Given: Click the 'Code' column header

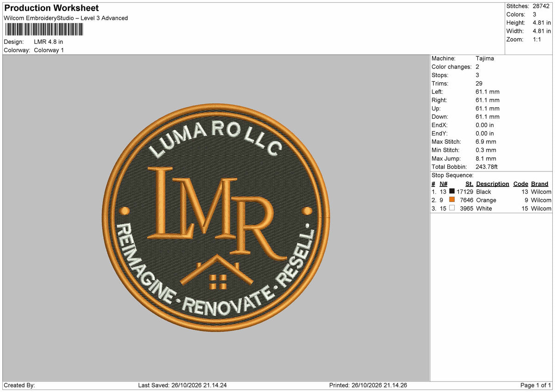Looking at the screenshot, I should click(x=521, y=184).
